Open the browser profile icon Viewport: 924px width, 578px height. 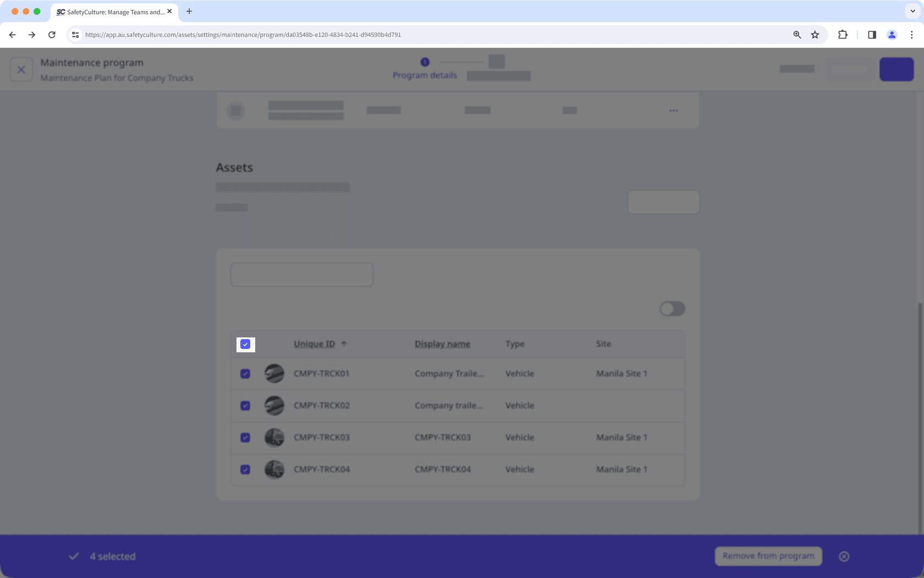892,34
